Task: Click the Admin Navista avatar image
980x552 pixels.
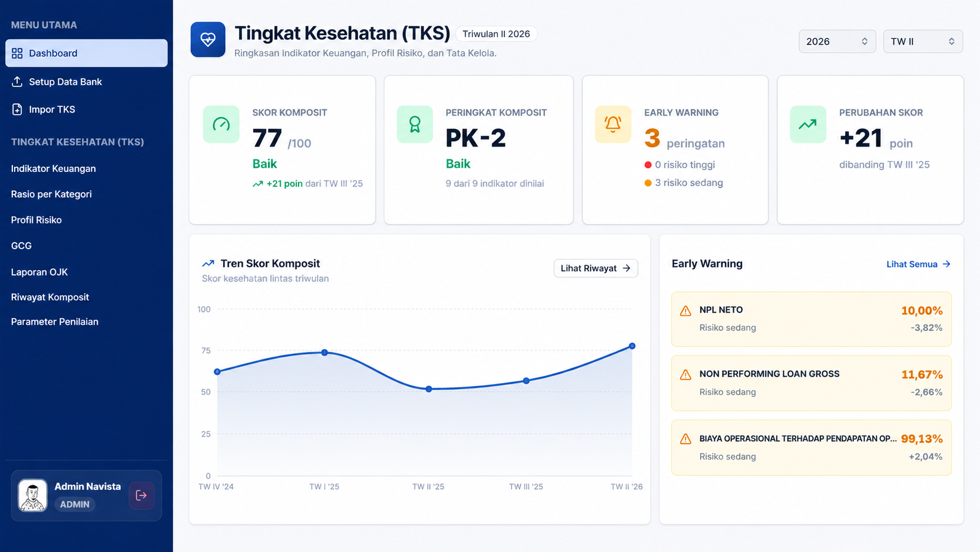Action: (x=33, y=496)
